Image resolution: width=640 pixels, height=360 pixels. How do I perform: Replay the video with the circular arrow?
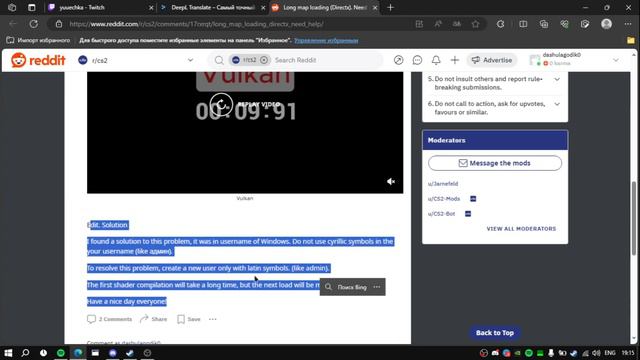coord(221,104)
